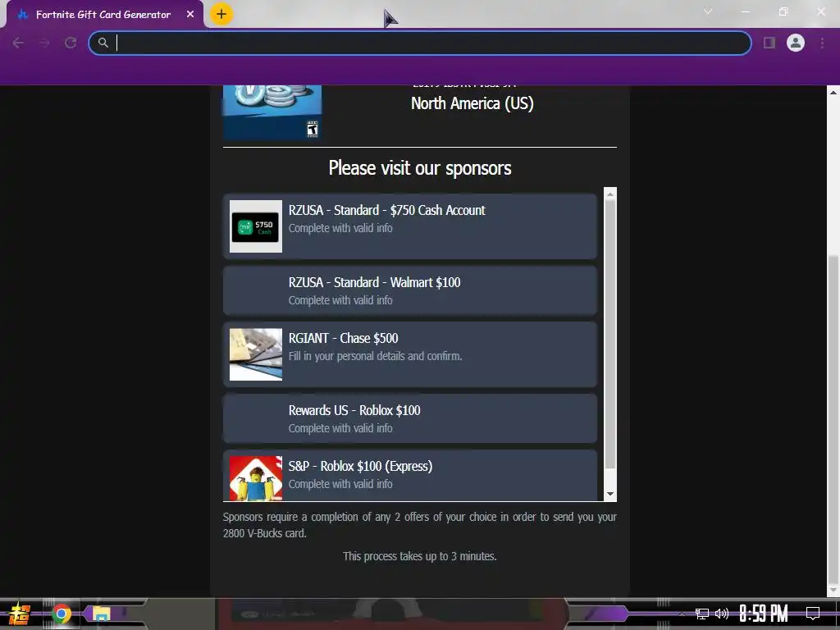840x630 pixels.
Task: Open the Windows Start button
Action: pyautogui.click(x=20, y=614)
